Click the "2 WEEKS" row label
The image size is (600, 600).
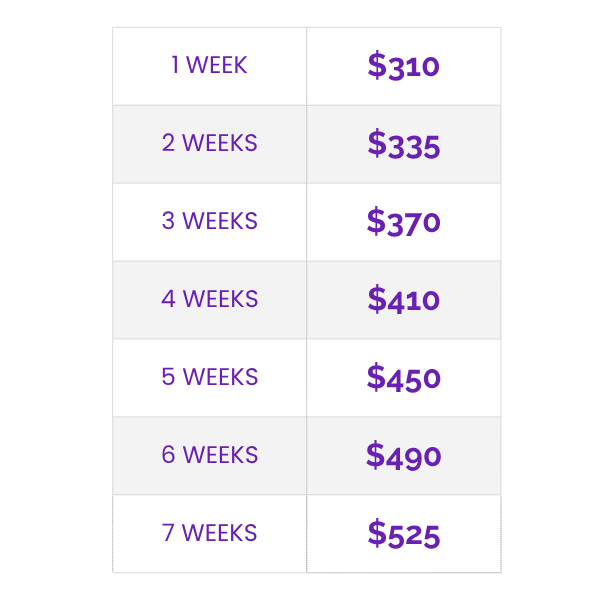tap(209, 143)
